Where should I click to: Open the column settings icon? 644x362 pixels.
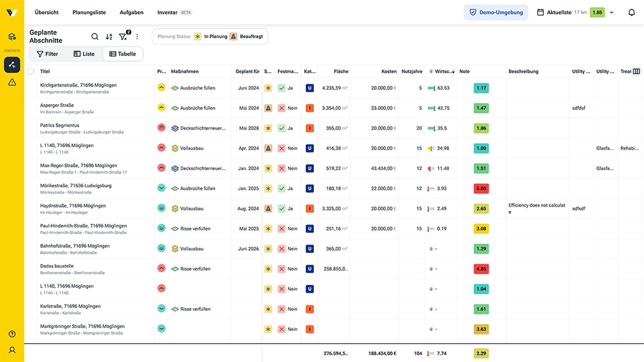pos(636,71)
